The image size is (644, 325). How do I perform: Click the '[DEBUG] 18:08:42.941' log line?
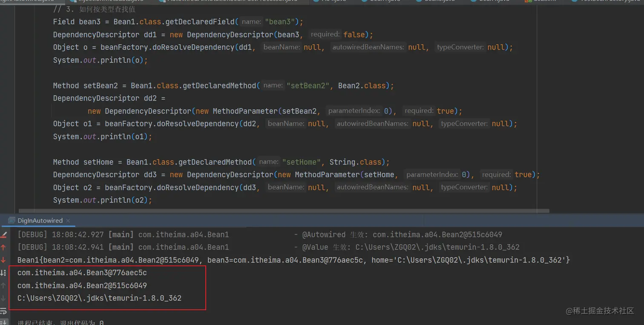(268, 247)
